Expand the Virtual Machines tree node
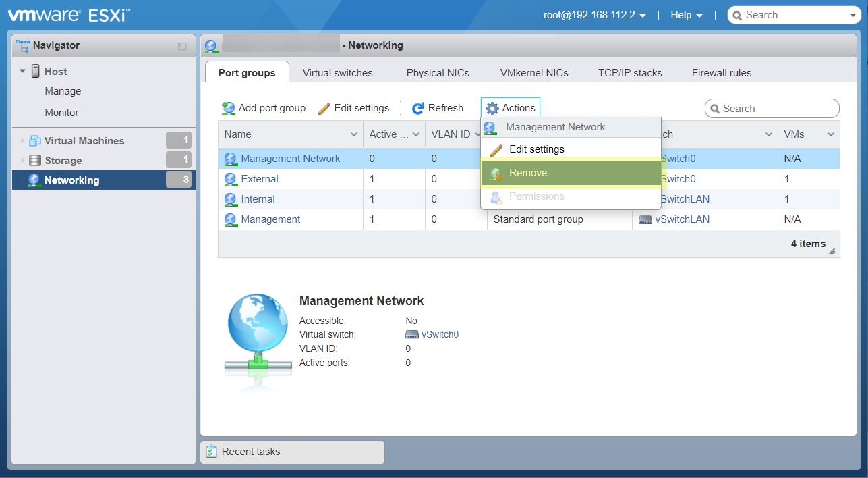 point(22,141)
